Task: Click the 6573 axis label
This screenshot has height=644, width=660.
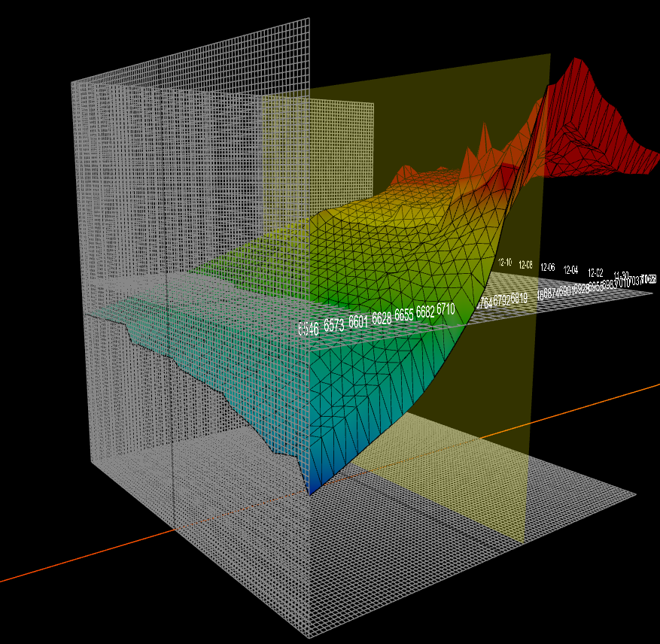Action: 334,325
